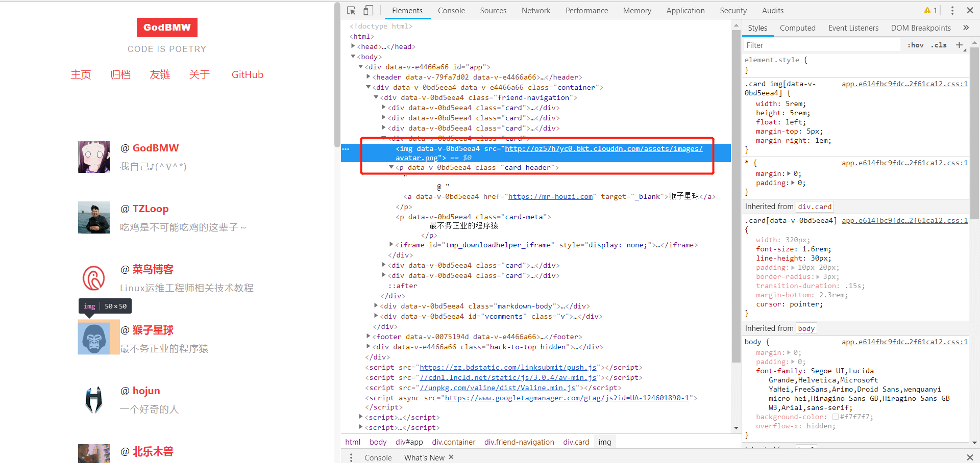Open DevTools three-dot customize menu

952,10
